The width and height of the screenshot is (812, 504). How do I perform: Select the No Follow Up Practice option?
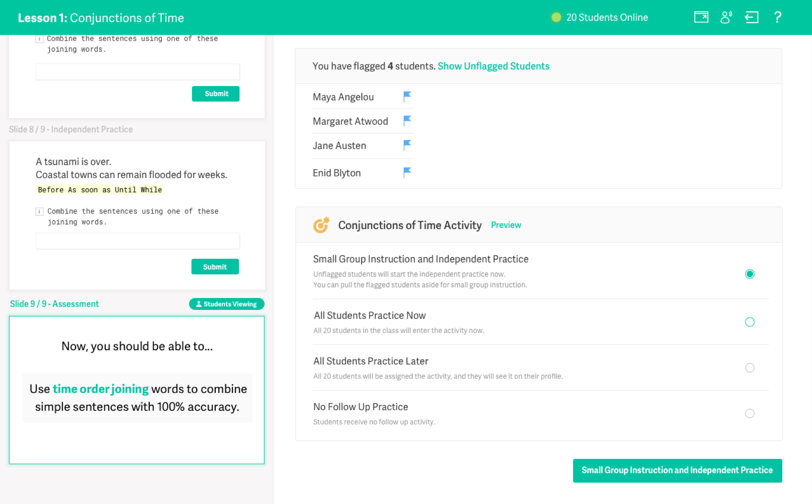[750, 413]
